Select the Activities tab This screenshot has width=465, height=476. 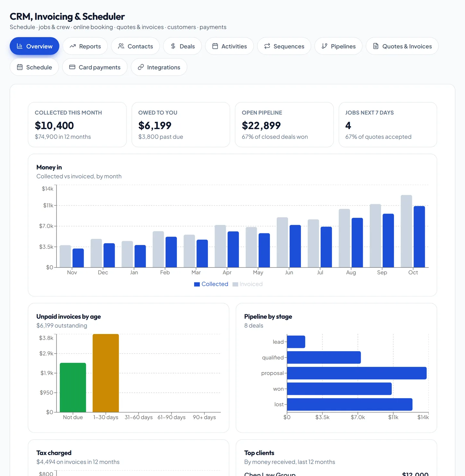[x=230, y=46]
